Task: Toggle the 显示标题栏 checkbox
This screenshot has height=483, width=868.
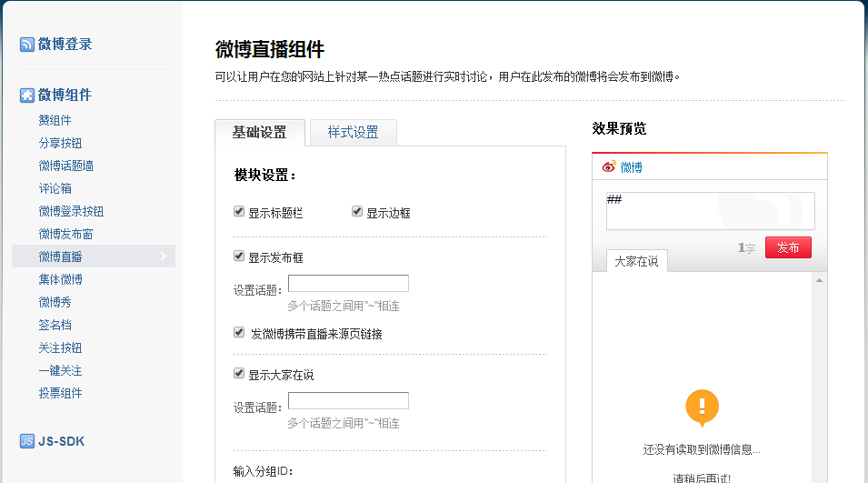Action: [x=239, y=212]
